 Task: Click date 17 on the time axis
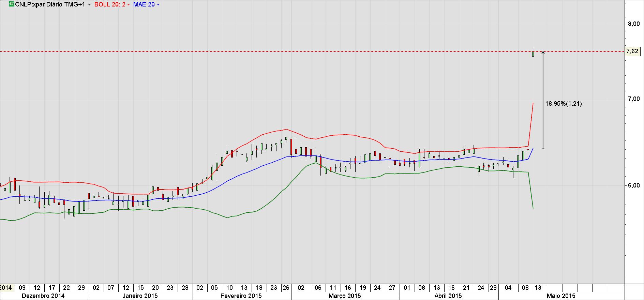(x=52, y=288)
